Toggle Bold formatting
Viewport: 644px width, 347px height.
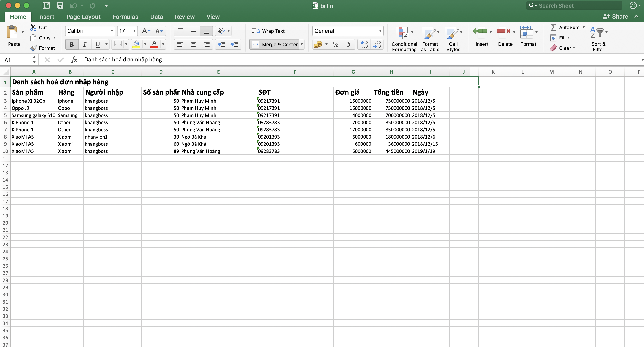72,44
